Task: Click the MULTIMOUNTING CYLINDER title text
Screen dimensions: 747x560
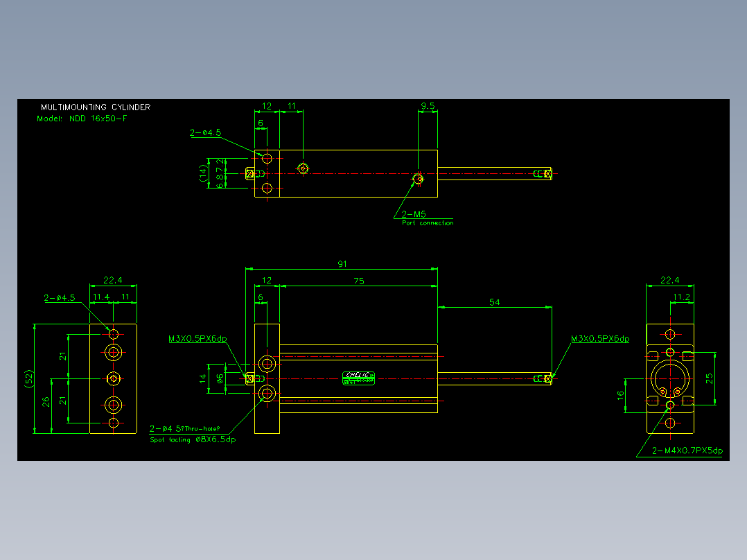Action: coord(96,107)
